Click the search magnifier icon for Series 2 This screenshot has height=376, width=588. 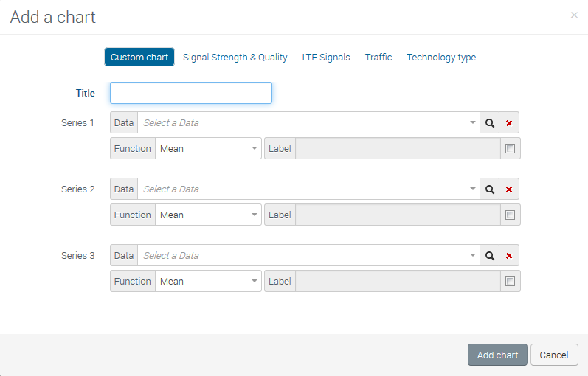[489, 189]
